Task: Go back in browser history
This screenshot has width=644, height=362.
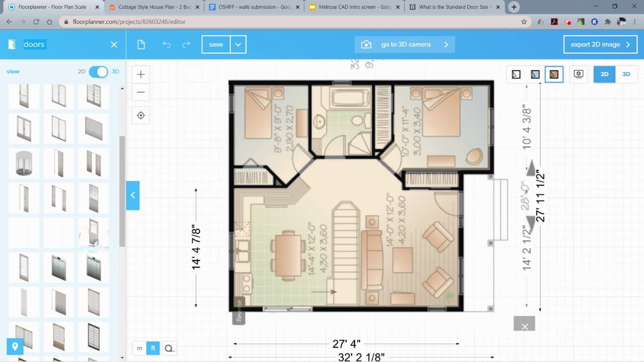Action: (9, 22)
